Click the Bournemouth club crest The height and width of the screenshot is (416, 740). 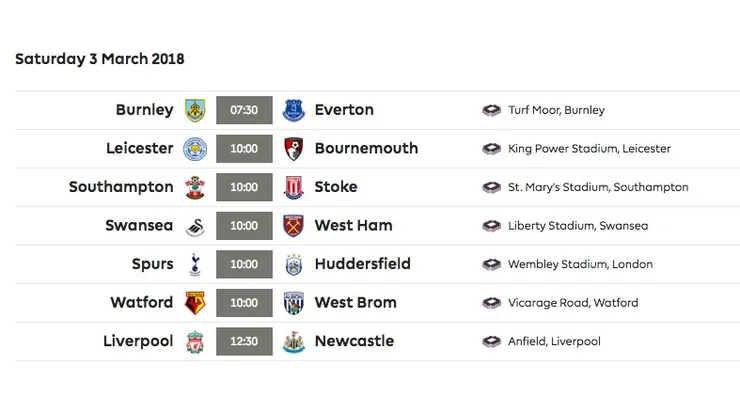(293, 149)
